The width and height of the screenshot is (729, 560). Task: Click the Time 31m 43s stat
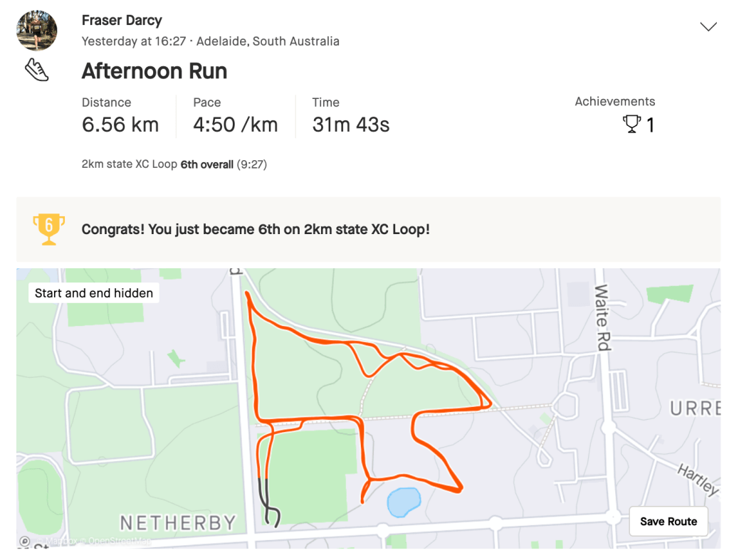coord(351,125)
